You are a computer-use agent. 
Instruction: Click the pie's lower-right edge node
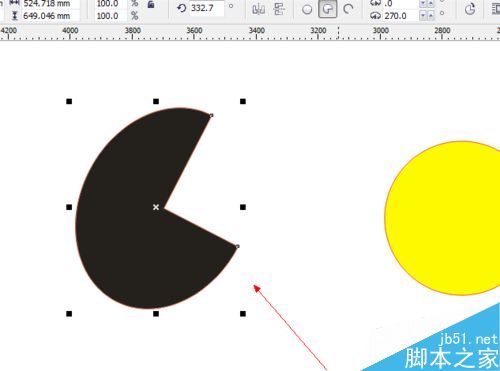(237, 246)
